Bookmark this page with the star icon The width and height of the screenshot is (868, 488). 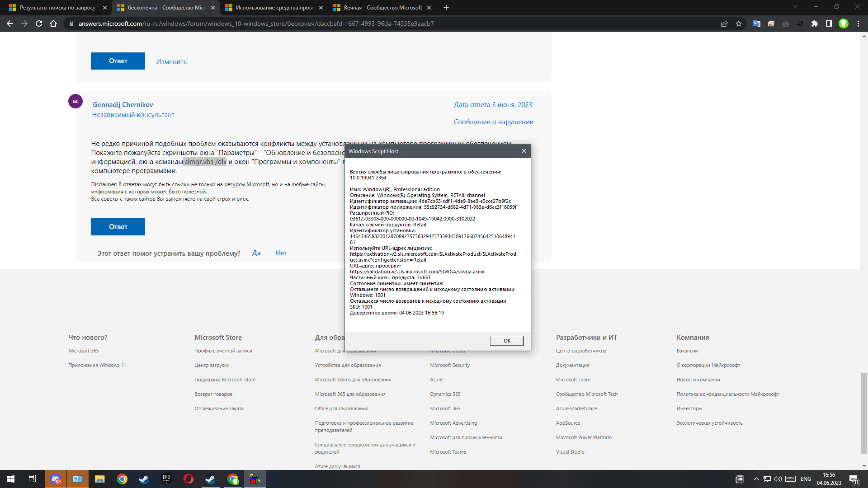(739, 23)
